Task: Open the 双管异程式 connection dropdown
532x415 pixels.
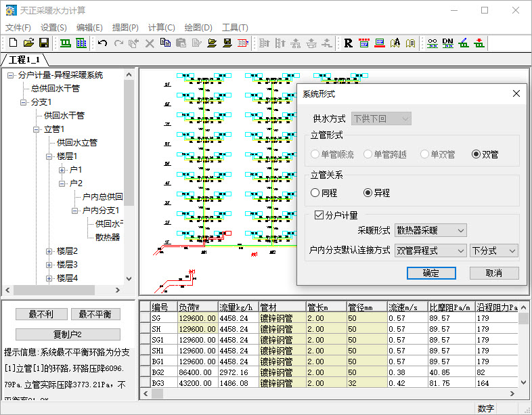Action: coord(430,250)
